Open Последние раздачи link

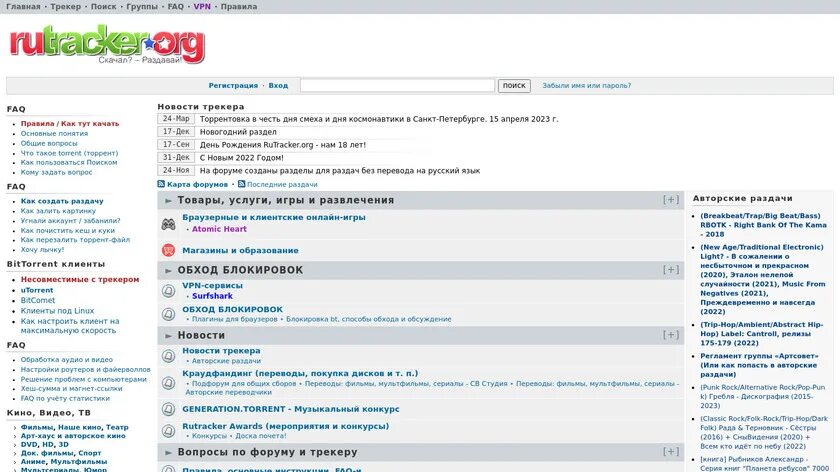(282, 184)
